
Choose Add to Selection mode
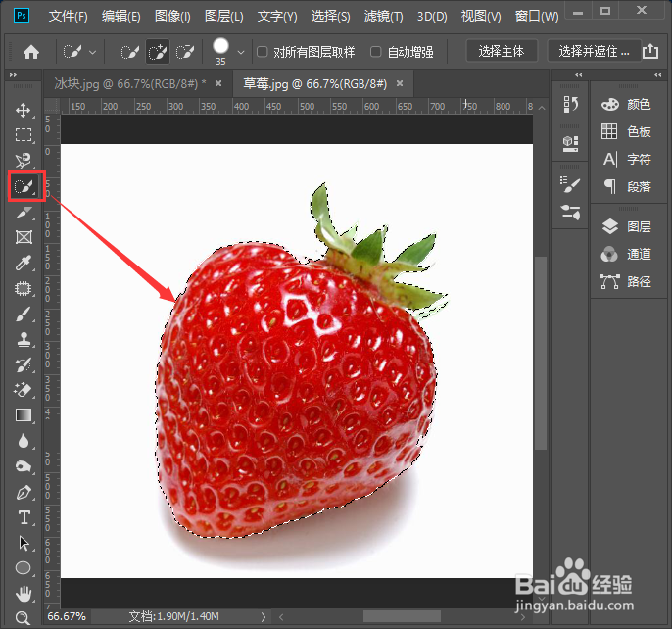pos(158,52)
